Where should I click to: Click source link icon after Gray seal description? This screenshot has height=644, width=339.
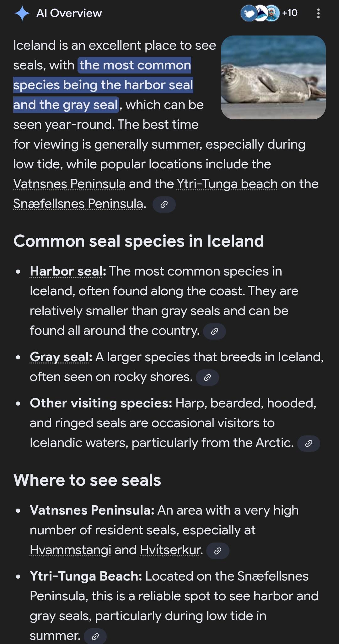click(207, 378)
